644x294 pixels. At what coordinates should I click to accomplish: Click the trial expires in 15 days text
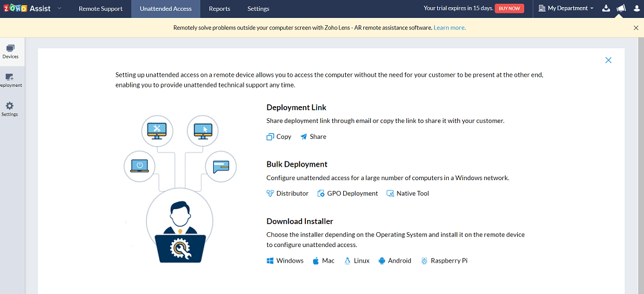pos(459,8)
